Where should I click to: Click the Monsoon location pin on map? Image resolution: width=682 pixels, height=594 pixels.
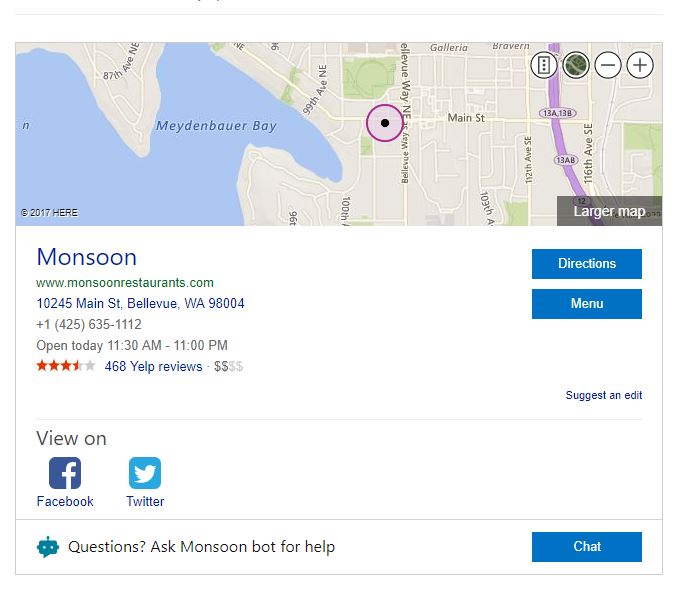(385, 124)
